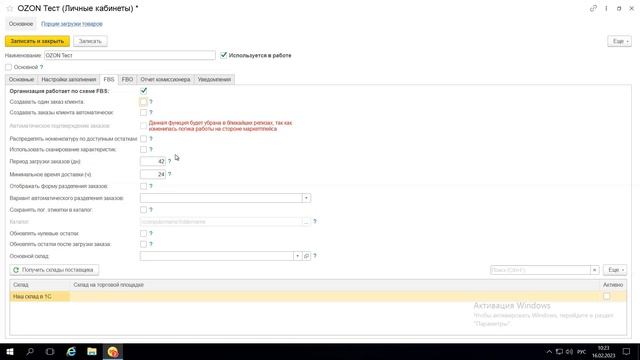Enable Распределять номенклатуру по доступным остаткам
The width and height of the screenshot is (640, 360).
tap(143, 139)
